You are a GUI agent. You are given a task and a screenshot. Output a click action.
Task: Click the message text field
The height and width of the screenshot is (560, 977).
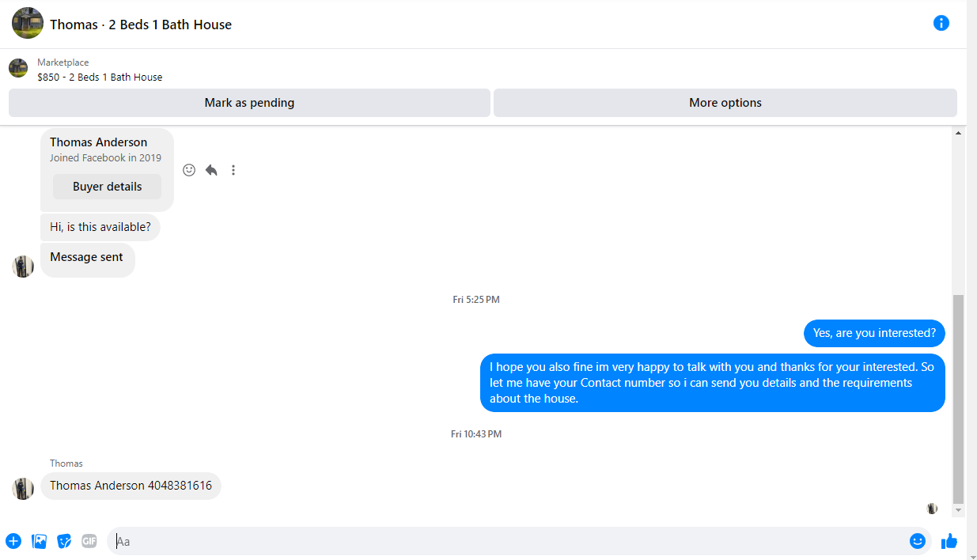tap(506, 541)
